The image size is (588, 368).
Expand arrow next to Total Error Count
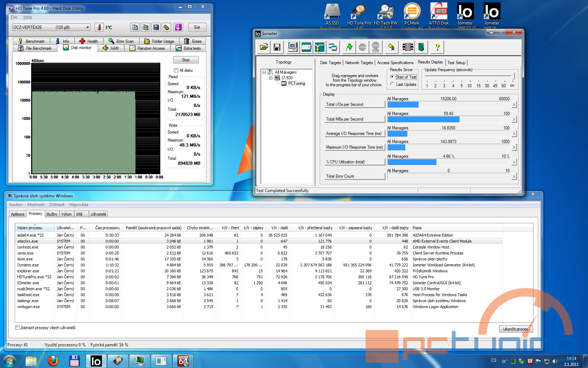pyautogui.click(x=514, y=176)
